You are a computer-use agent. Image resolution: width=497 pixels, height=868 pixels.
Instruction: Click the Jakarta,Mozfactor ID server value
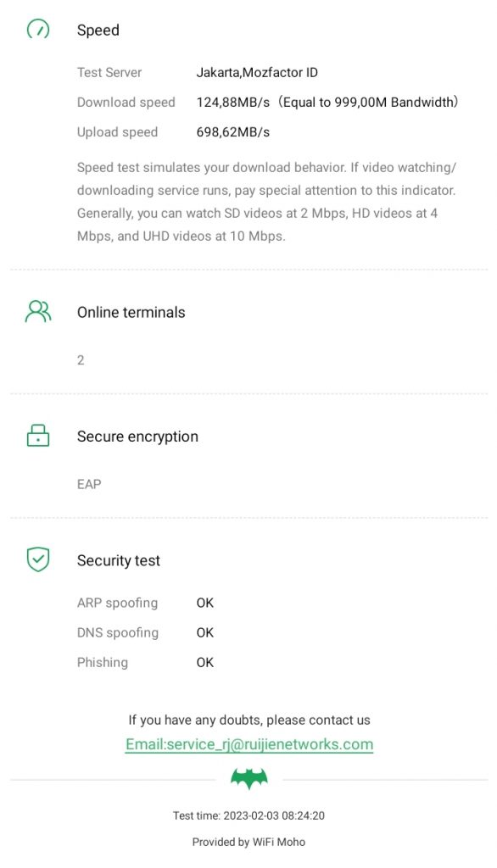point(257,73)
